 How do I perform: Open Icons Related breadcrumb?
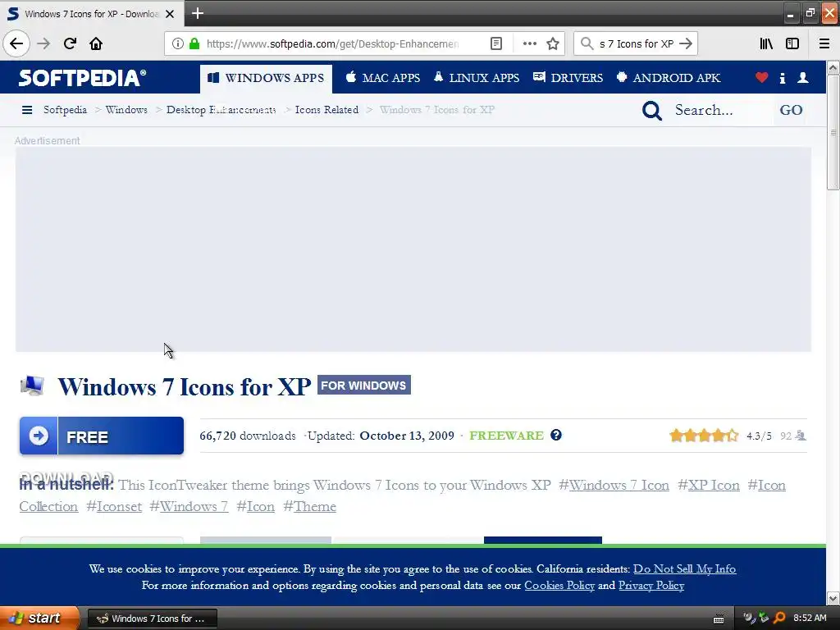coord(326,110)
